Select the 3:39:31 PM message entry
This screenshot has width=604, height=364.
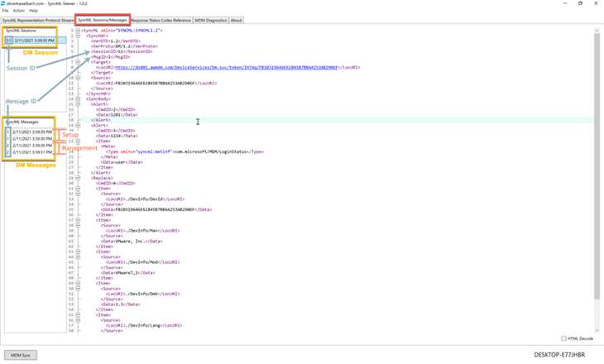pyautogui.click(x=33, y=152)
